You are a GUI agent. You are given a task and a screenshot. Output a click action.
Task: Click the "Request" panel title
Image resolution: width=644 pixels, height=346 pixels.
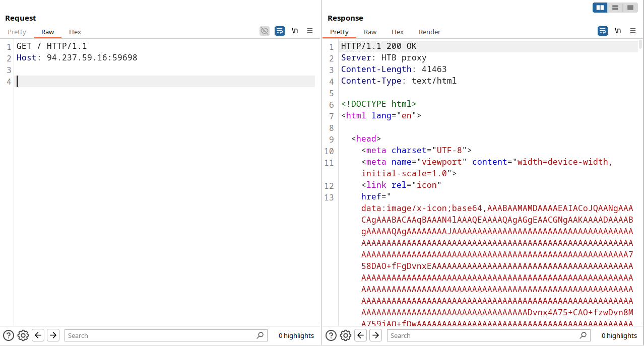pyautogui.click(x=21, y=18)
